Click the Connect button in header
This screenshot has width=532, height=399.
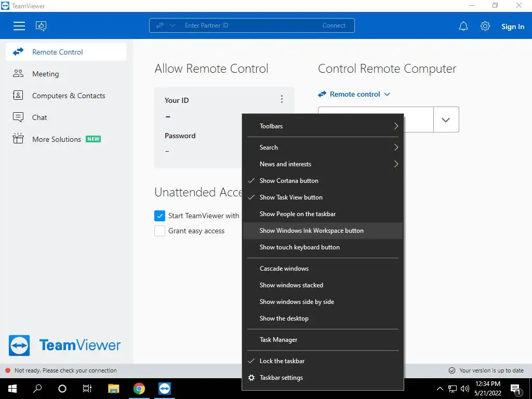tap(334, 25)
